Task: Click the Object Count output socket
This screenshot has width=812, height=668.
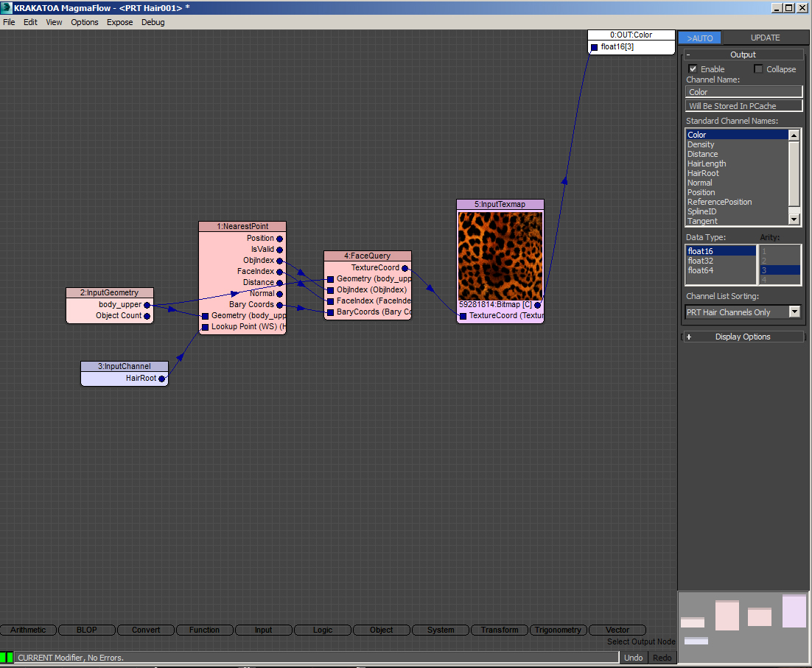Action: click(147, 316)
